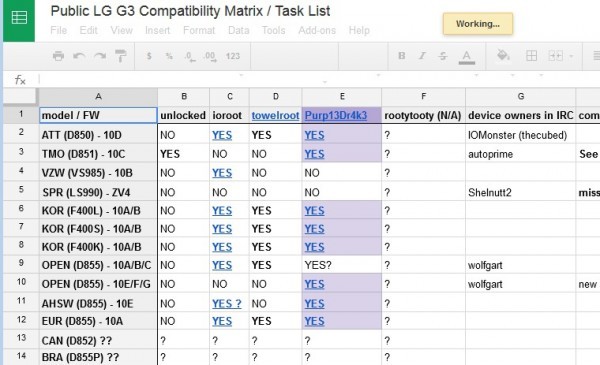The image size is (600, 365).
Task: Select the 'YES?' cell in row 9
Action: (342, 265)
